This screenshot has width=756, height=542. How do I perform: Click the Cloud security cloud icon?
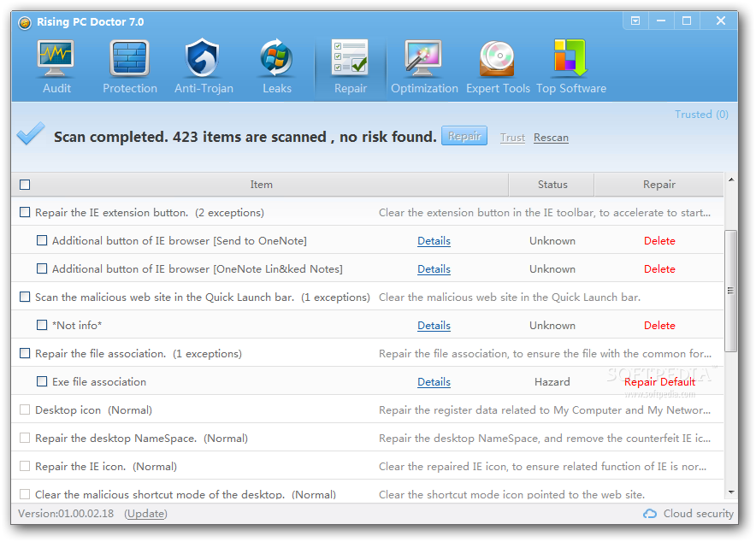(650, 514)
